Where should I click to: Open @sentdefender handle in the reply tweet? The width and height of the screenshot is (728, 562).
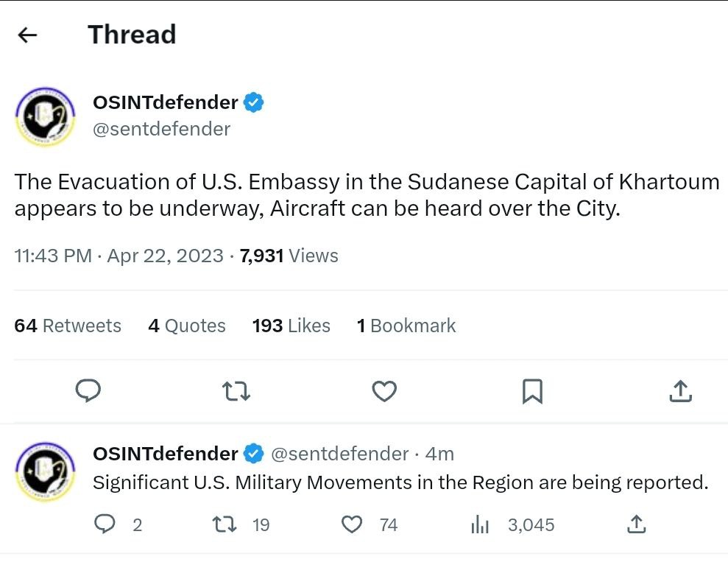point(339,454)
